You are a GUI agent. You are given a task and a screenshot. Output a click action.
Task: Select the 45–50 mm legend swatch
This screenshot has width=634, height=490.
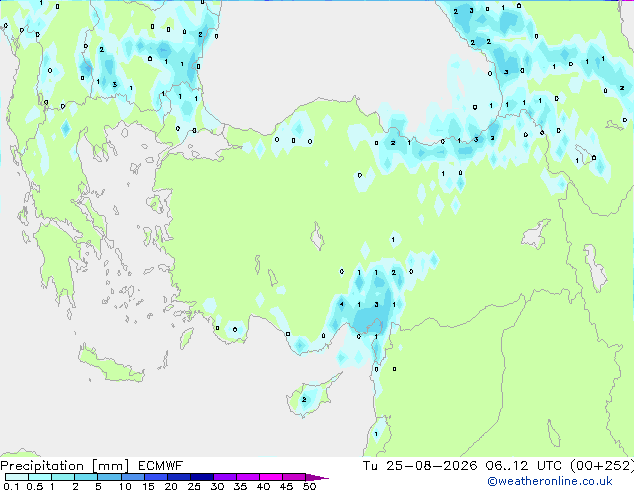(x=294, y=477)
